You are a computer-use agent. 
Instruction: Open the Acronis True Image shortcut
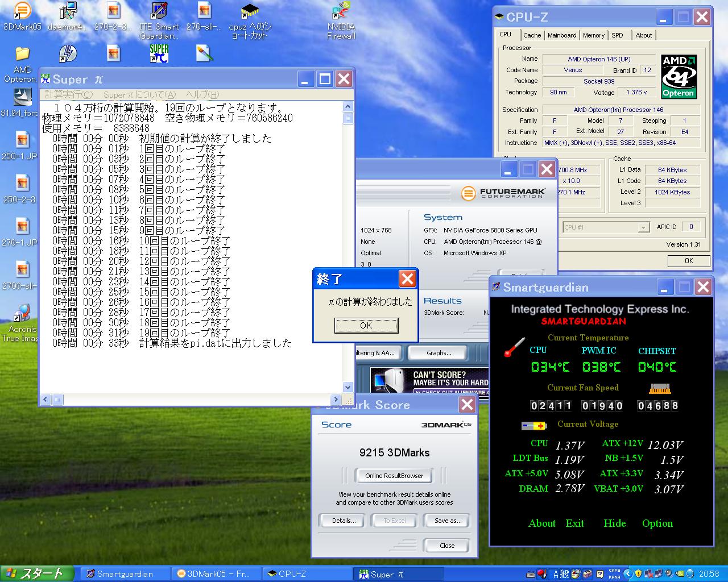click(22, 313)
